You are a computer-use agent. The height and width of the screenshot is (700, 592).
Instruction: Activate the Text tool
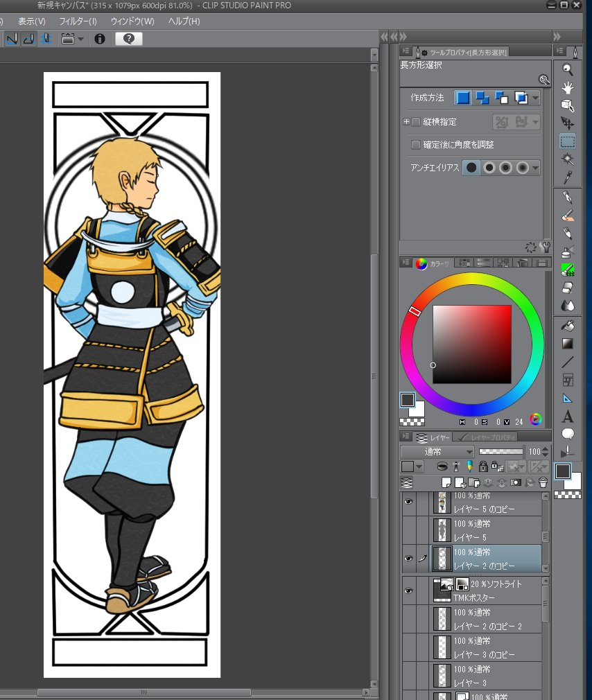tap(568, 417)
